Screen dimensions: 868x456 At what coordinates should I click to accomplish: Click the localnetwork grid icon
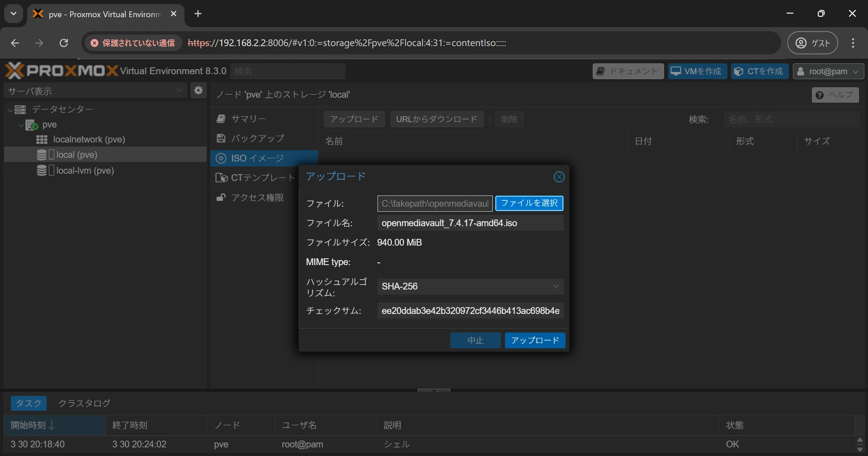42,139
